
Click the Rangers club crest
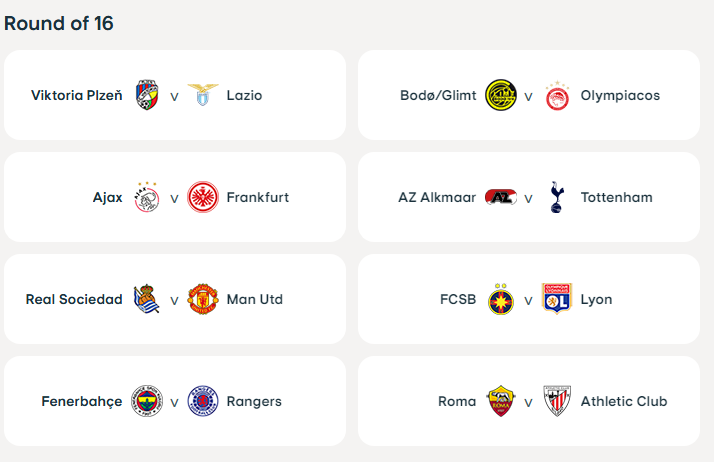[202, 401]
